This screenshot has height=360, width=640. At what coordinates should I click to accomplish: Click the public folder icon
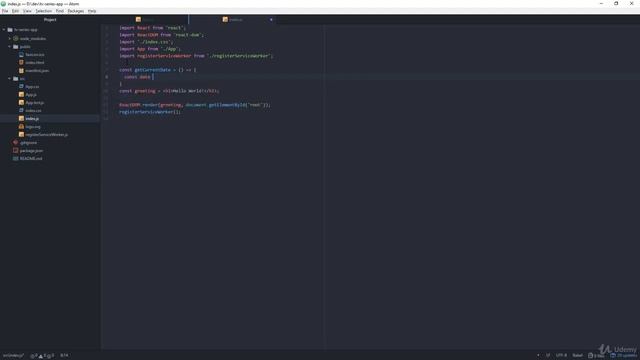16,47
